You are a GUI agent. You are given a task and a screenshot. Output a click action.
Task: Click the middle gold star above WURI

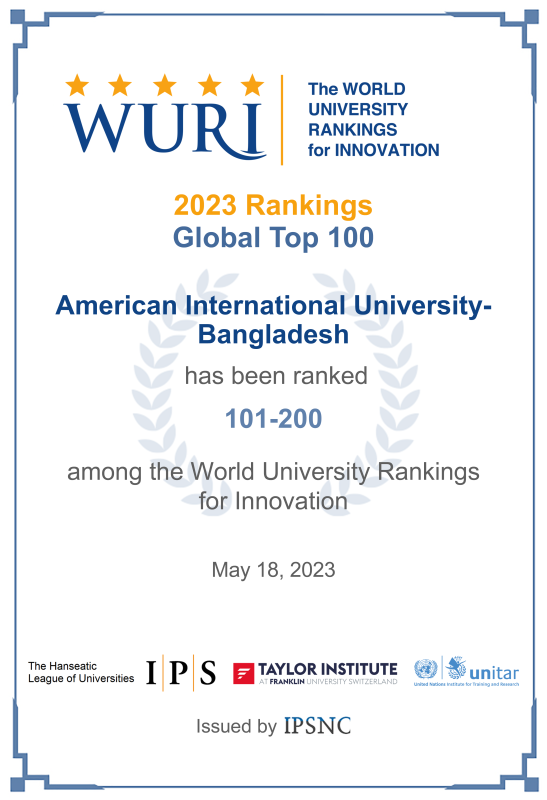point(165,85)
